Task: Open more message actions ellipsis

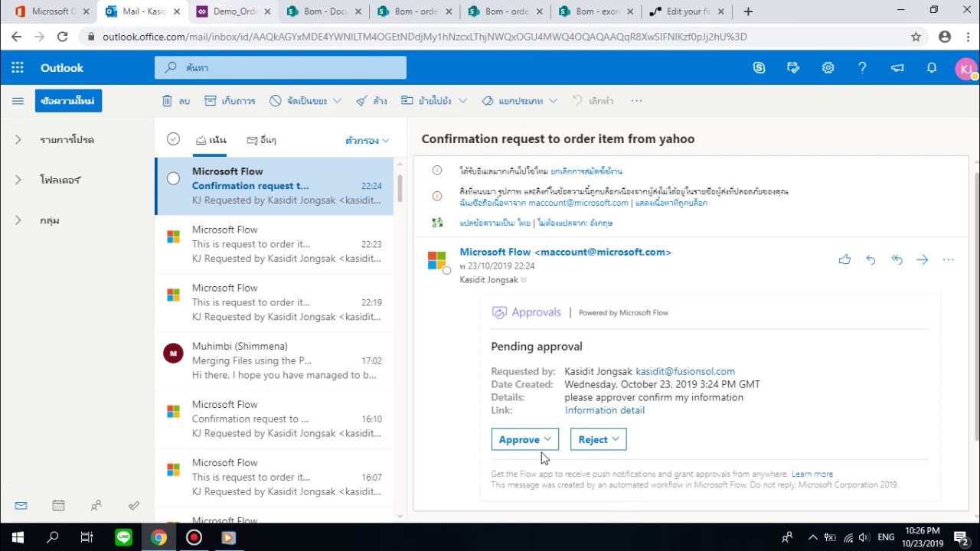Action: [x=949, y=259]
